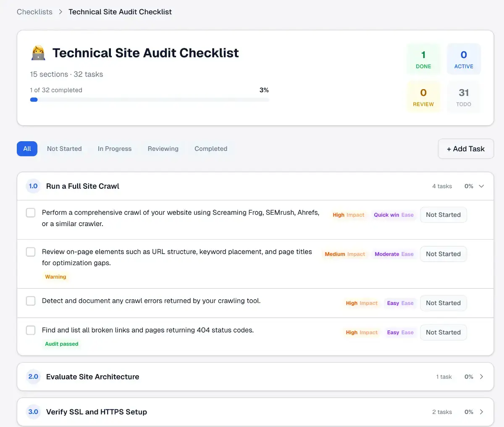Click the 1.0 section number badge
This screenshot has height=427, width=504.
(33, 186)
